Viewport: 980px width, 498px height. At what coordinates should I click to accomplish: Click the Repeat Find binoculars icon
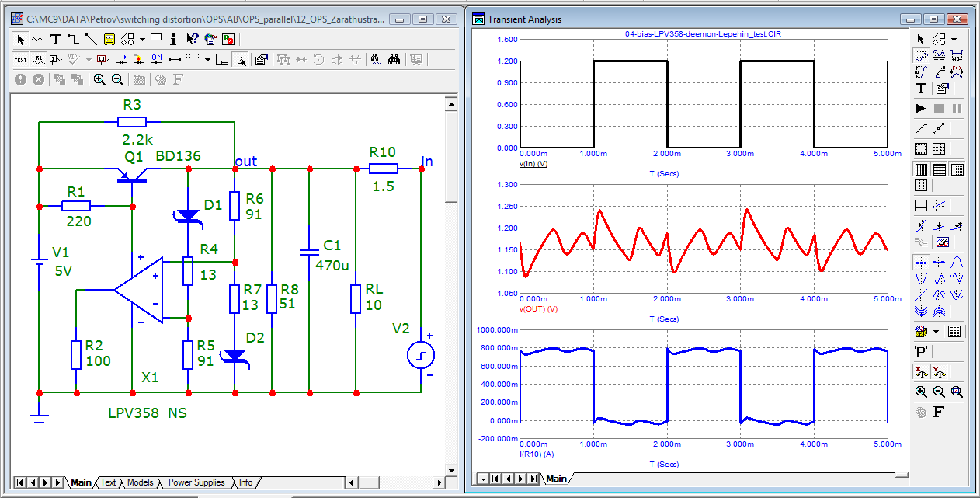(394, 60)
